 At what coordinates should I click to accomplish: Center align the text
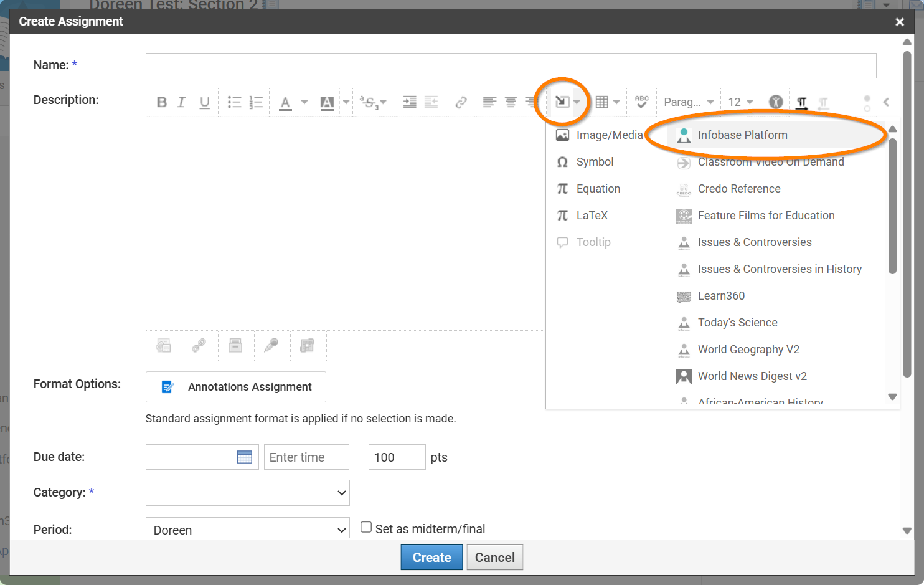tap(511, 102)
